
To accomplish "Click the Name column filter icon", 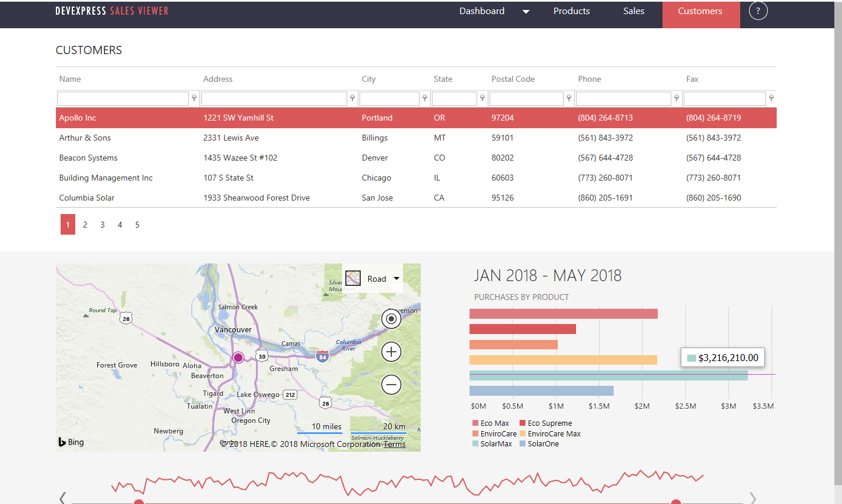I will tap(194, 98).
